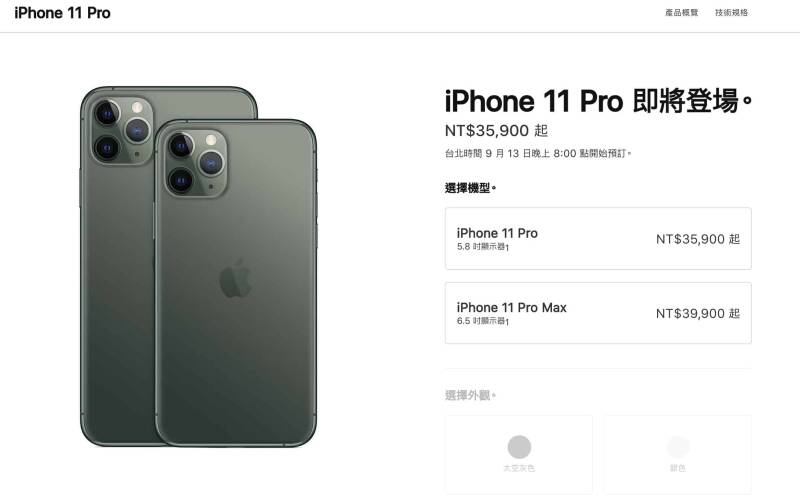
Task: Open the 產品概覽 overview tab
Action: pos(681,13)
